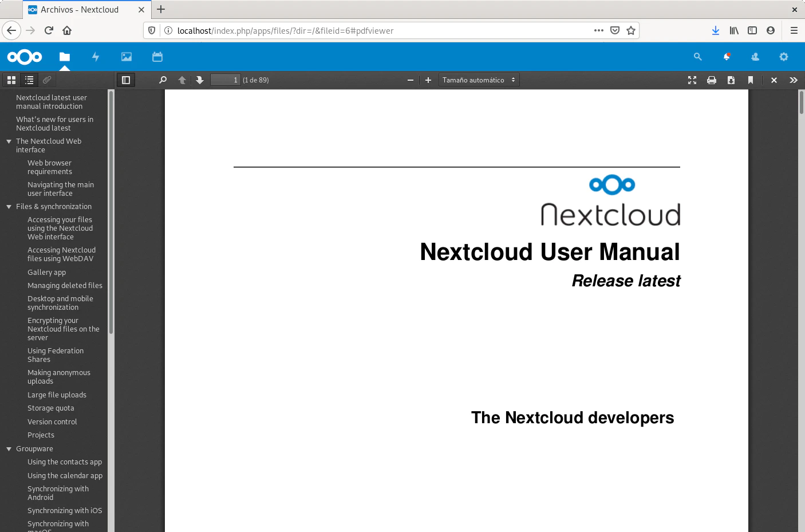805x532 pixels.
Task: Toggle the PDF sidebar panel
Action: click(x=126, y=80)
